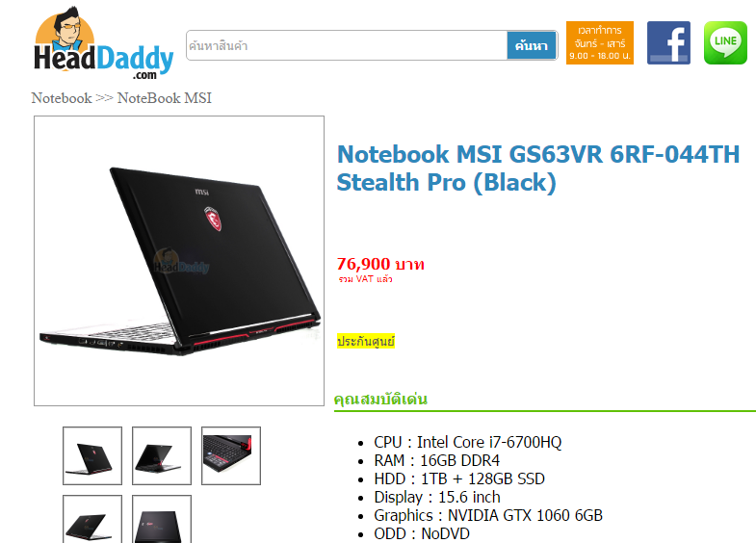Click the orange working hours banner
Screen dimensions: 756x543
(x=599, y=43)
